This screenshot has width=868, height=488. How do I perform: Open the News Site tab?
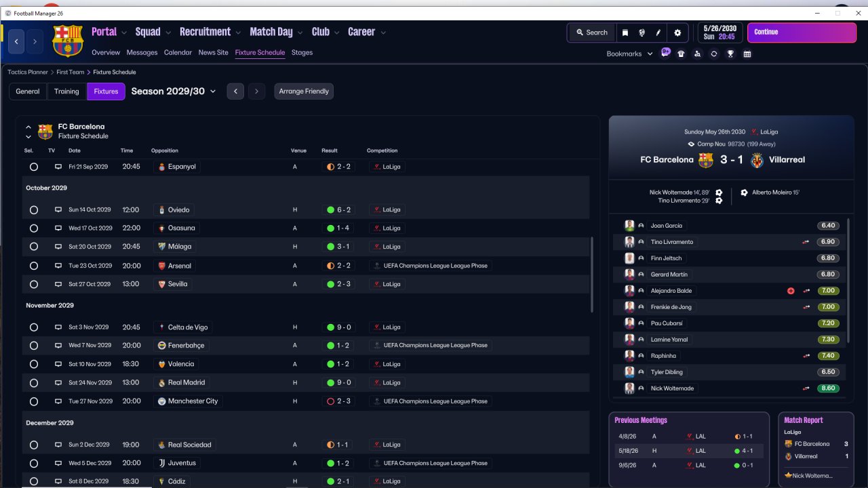coord(214,52)
